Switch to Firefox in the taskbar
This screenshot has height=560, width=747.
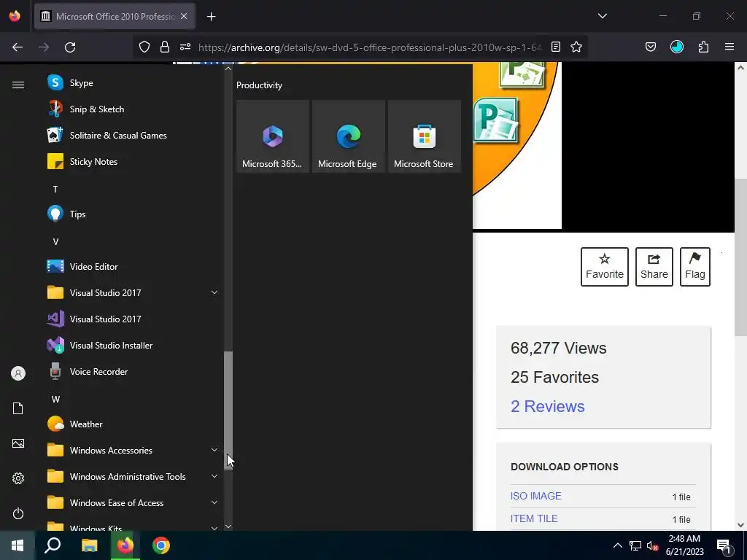click(x=125, y=545)
